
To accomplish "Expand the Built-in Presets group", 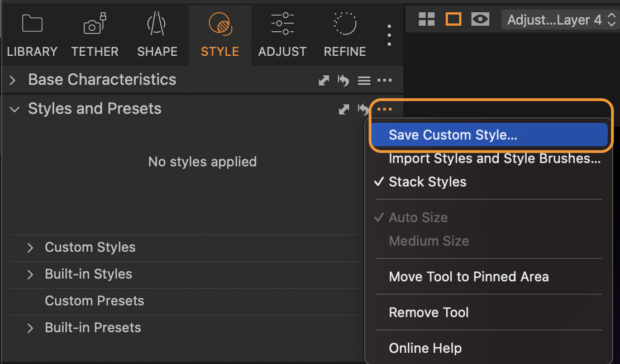I will point(30,328).
